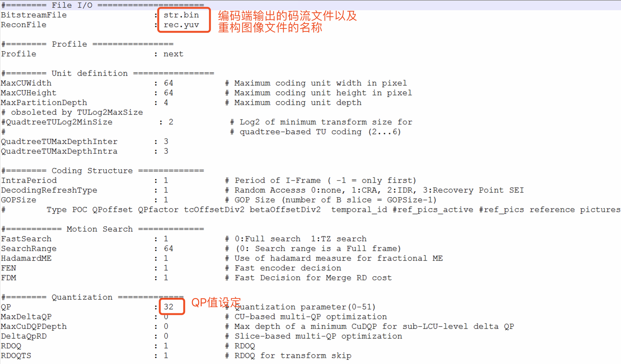Image resolution: width=621 pixels, height=364 pixels.
Task: Click the str.bin bitstream file value
Action: click(181, 15)
